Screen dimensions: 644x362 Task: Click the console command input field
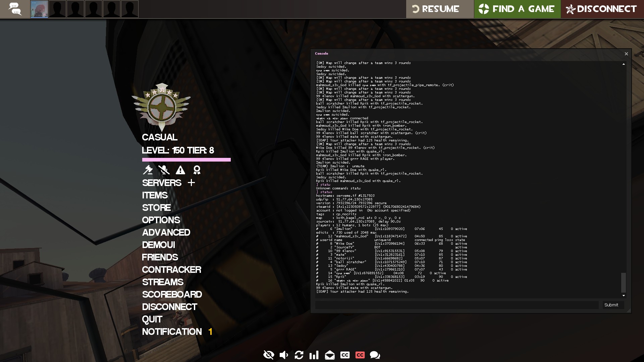457,305
